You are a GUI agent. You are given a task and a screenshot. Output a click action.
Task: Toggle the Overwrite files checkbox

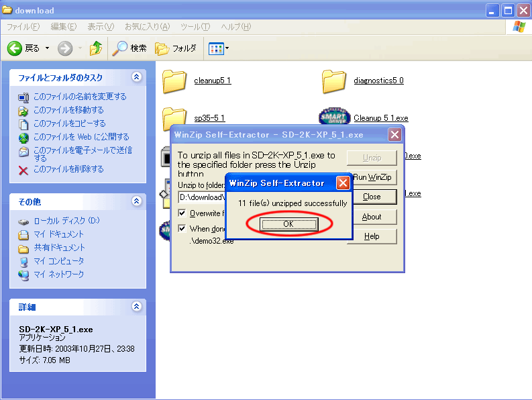[x=182, y=213]
